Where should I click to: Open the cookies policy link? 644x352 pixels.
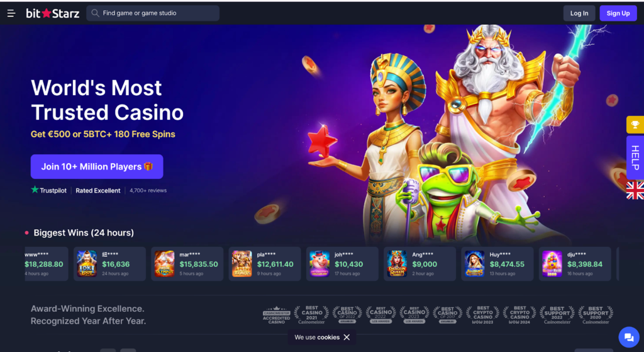328,337
